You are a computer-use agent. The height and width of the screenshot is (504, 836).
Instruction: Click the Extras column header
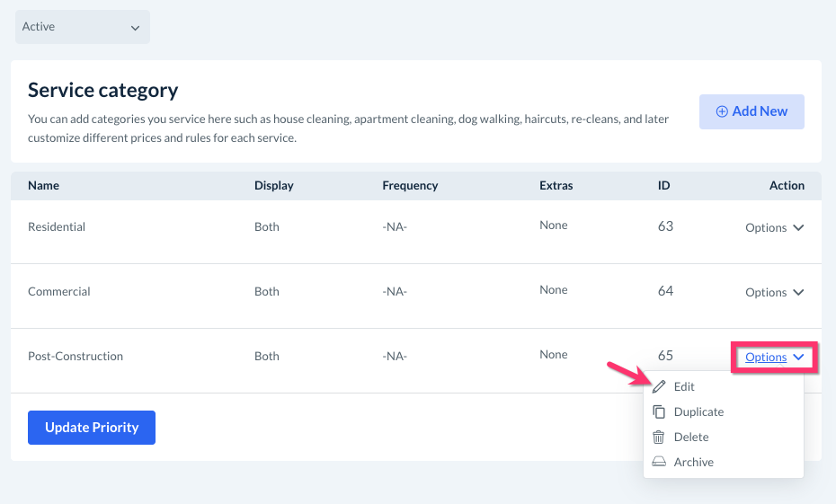pyautogui.click(x=556, y=186)
